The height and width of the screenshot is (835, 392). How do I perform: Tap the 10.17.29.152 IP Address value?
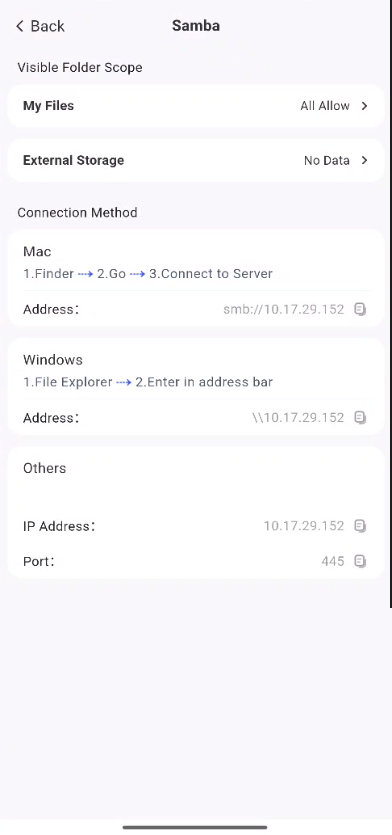pyautogui.click(x=304, y=526)
